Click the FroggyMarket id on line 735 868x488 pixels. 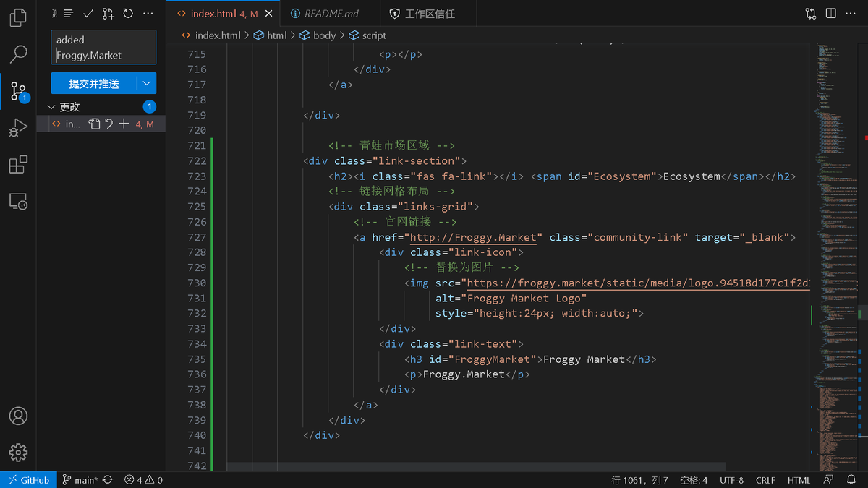tap(492, 359)
